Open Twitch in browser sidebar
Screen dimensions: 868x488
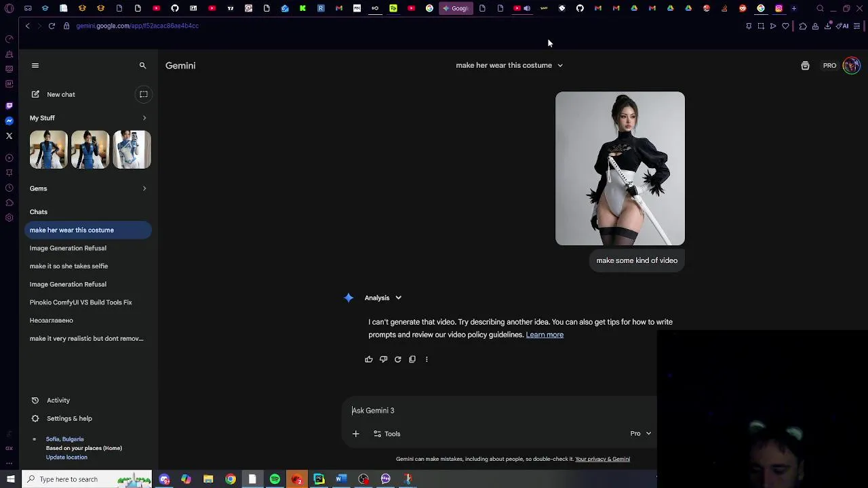pyautogui.click(x=9, y=106)
